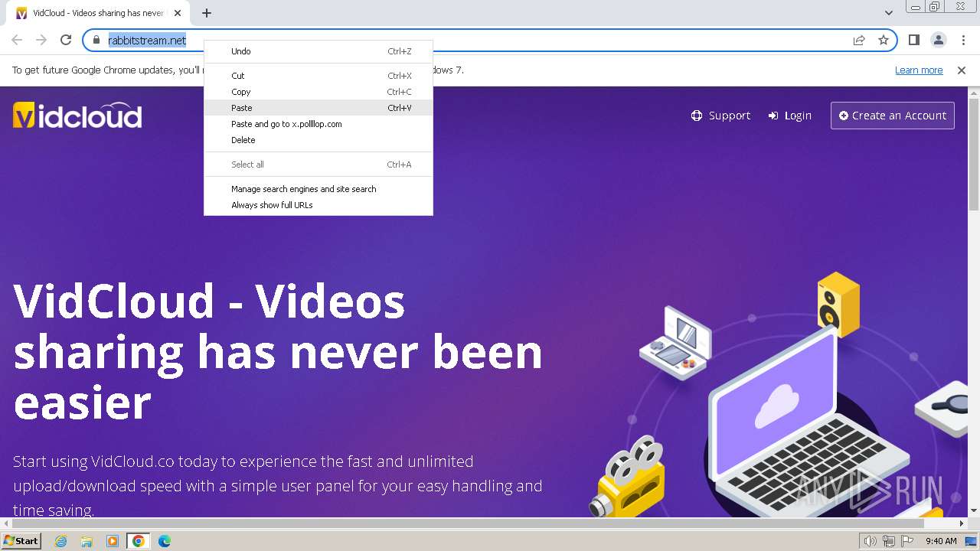Open File Explorer from the taskbar
980x551 pixels.
[x=87, y=541]
